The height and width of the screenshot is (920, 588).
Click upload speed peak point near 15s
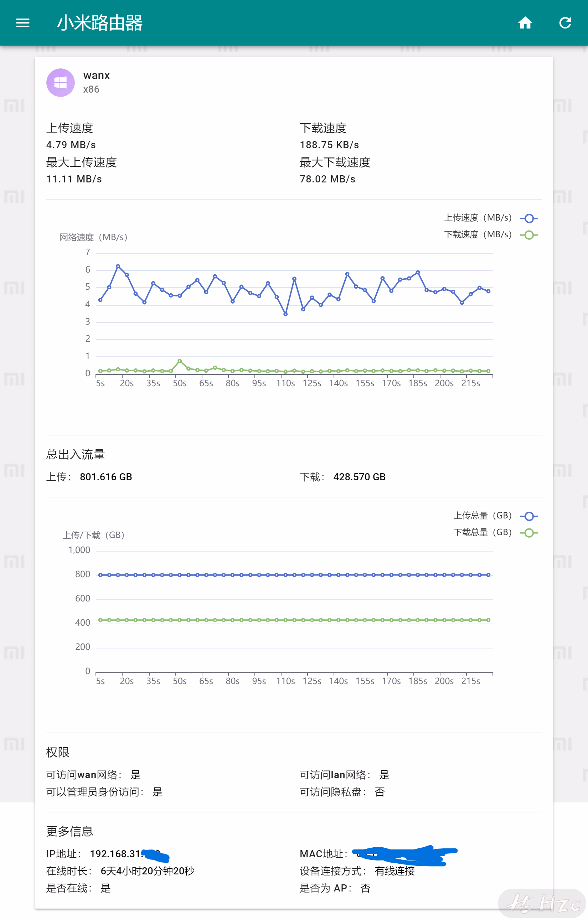(118, 266)
